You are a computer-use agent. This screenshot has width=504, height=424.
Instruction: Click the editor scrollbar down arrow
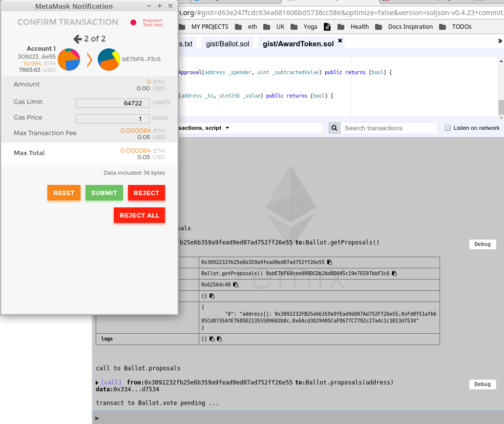click(x=501, y=118)
